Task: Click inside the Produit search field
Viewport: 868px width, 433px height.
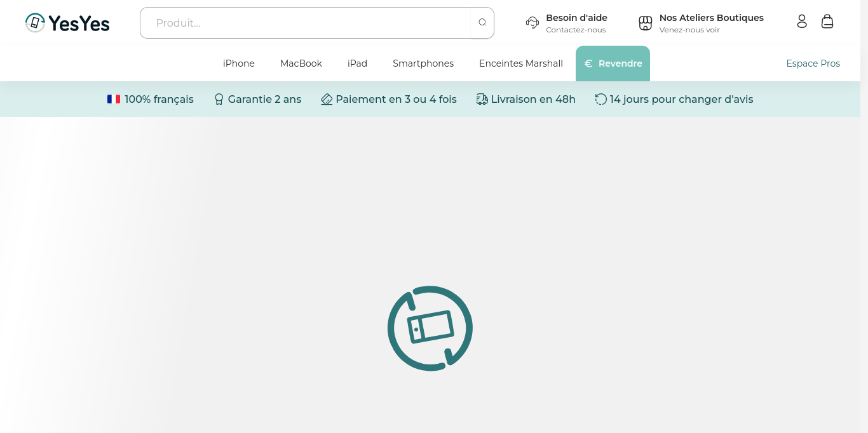Action: click(305, 23)
